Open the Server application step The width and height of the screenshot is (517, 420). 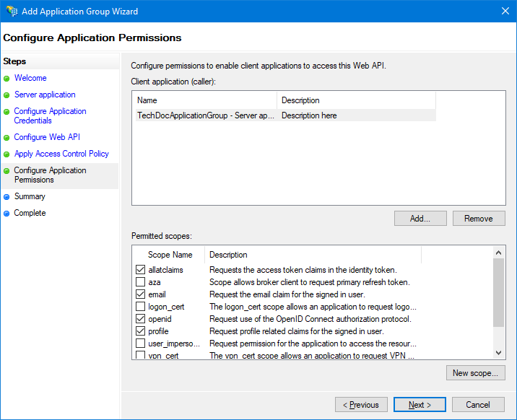[x=45, y=95]
